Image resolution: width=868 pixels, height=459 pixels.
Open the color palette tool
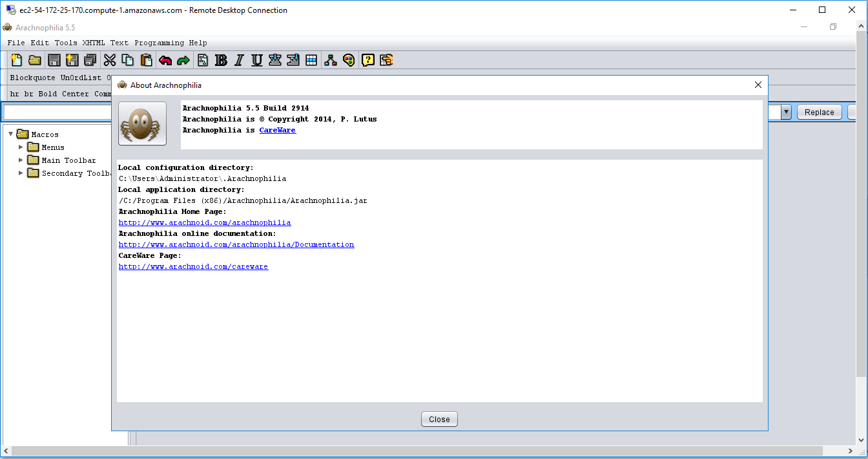(x=349, y=60)
